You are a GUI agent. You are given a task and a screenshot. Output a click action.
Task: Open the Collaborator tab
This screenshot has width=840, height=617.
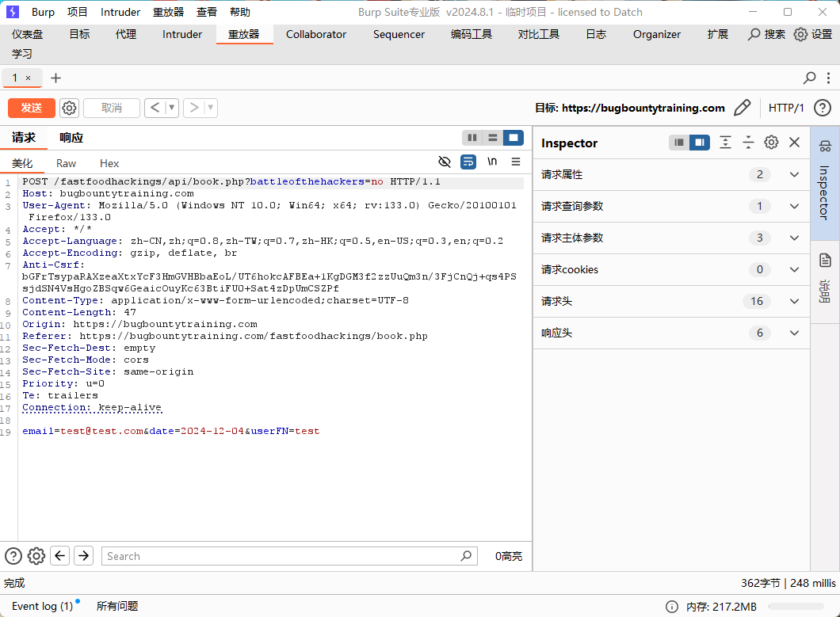click(x=316, y=34)
